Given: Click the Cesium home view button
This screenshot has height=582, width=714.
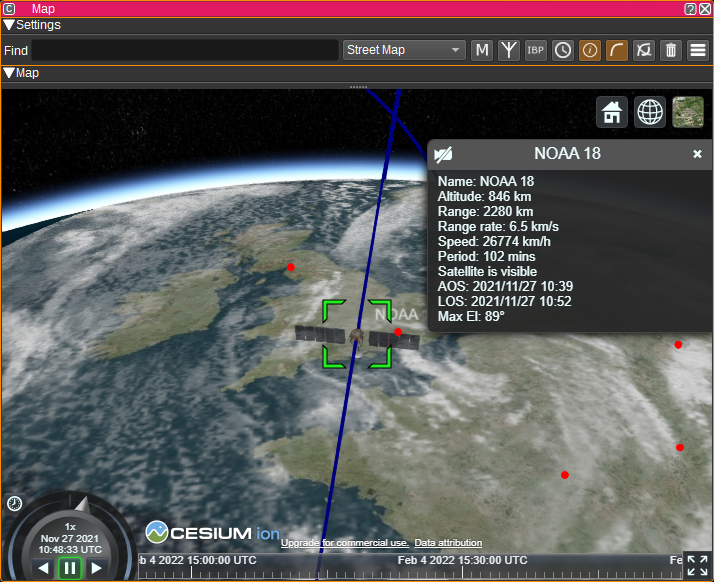Looking at the screenshot, I should coord(612,112).
